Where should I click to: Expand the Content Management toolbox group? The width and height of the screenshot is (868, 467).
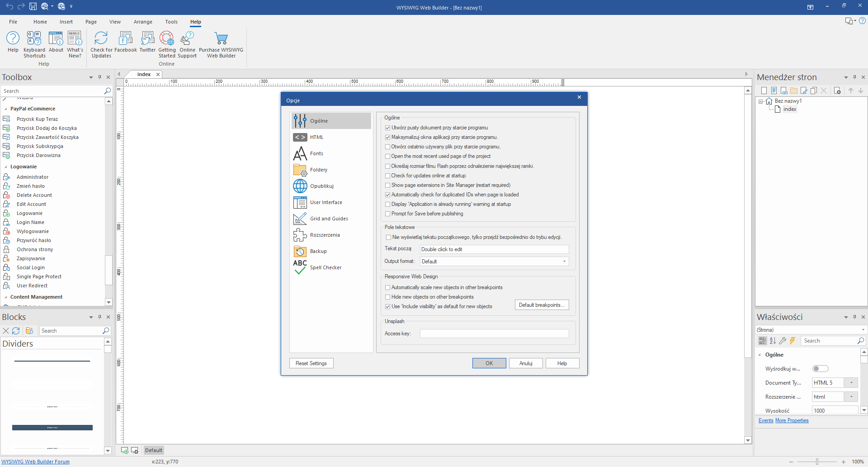coord(5,297)
